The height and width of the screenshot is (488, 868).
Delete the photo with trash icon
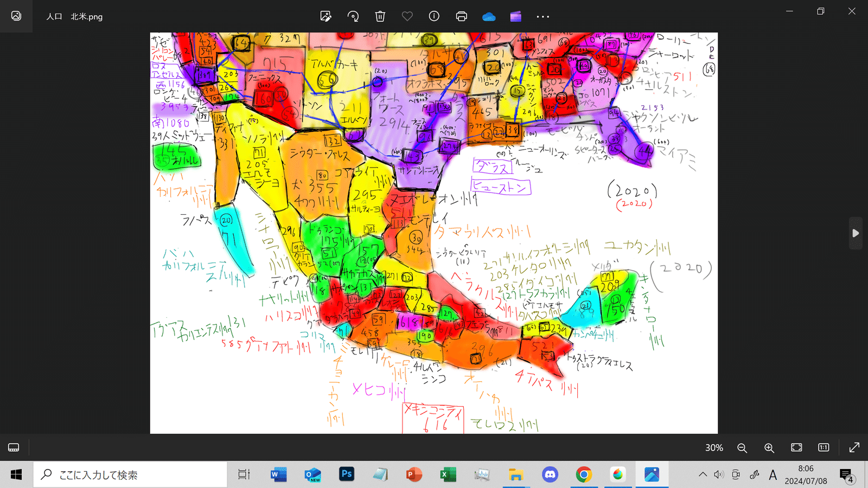coord(380,16)
